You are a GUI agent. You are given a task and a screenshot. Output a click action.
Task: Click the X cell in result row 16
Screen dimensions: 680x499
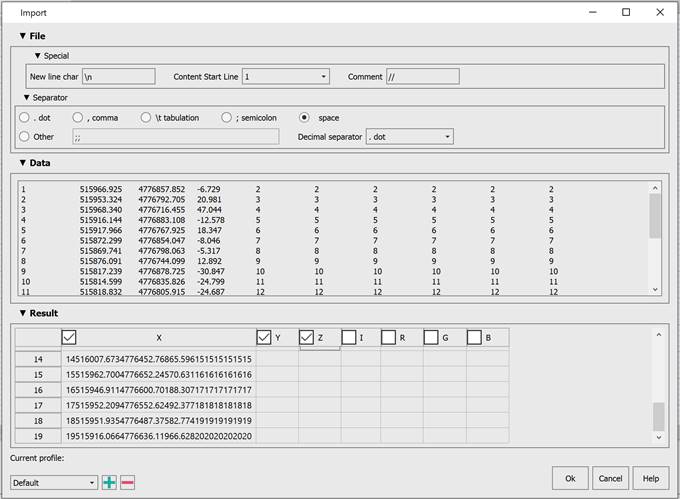[x=159, y=390]
